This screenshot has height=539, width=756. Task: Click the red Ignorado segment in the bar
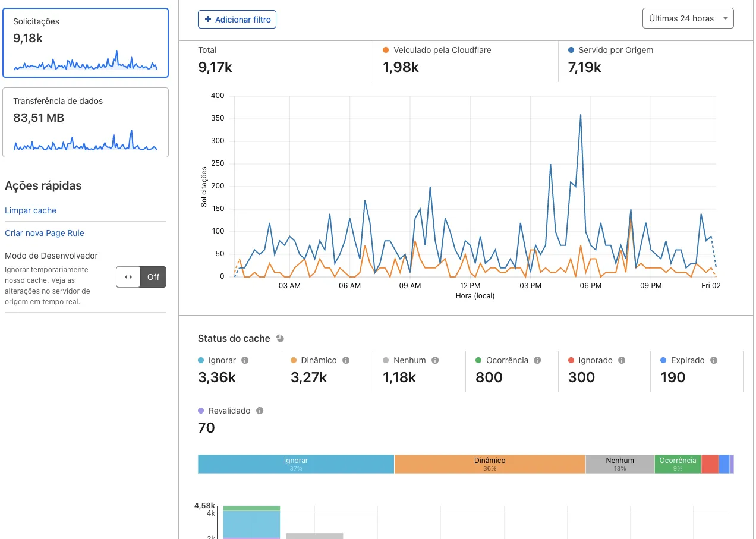(710, 464)
